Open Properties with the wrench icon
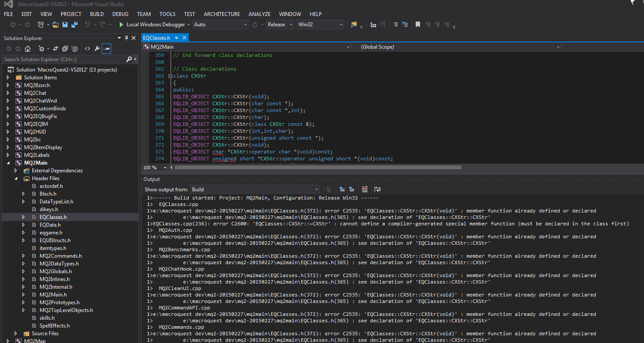The height and width of the screenshot is (343, 644). tap(97, 49)
